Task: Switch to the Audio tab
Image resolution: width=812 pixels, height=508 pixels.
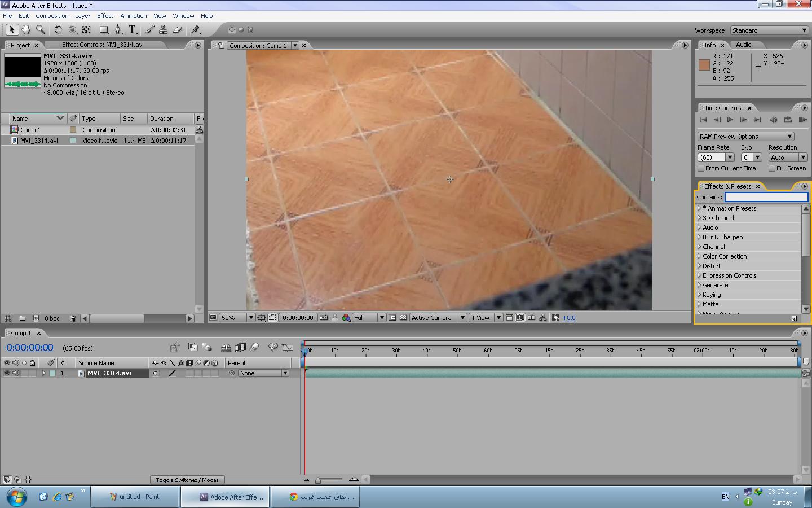Action: point(743,45)
